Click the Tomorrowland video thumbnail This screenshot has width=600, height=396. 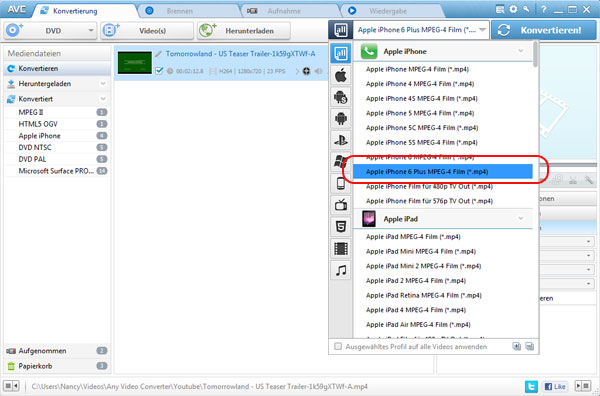point(135,62)
